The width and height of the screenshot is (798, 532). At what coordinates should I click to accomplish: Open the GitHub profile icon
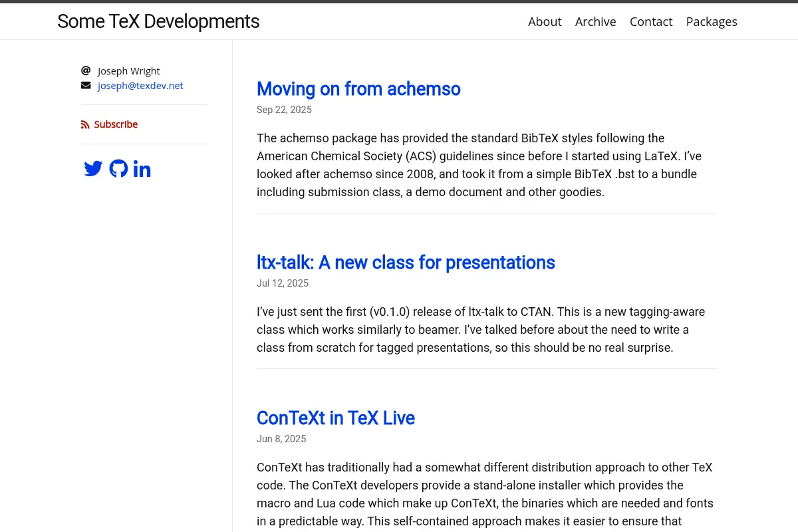(x=118, y=169)
